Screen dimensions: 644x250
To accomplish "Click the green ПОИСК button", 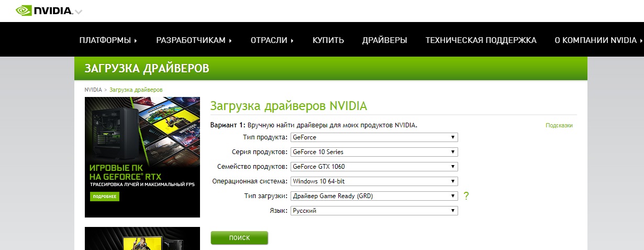I will [x=239, y=238].
